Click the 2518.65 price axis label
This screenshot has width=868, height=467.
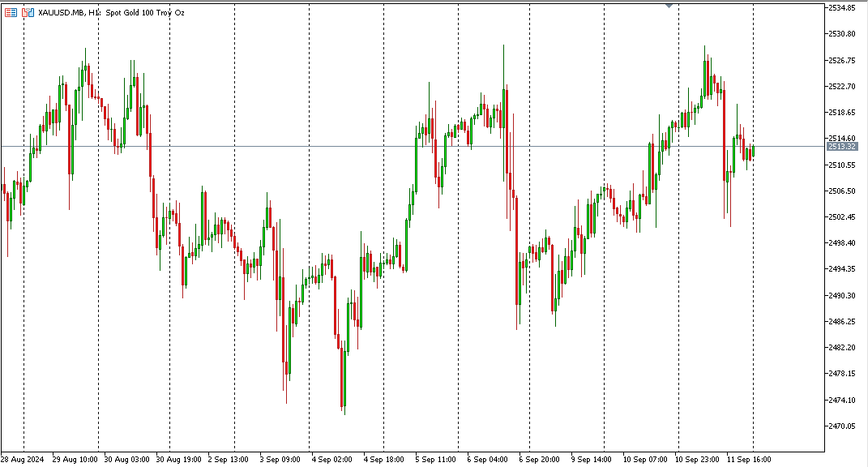click(x=841, y=113)
